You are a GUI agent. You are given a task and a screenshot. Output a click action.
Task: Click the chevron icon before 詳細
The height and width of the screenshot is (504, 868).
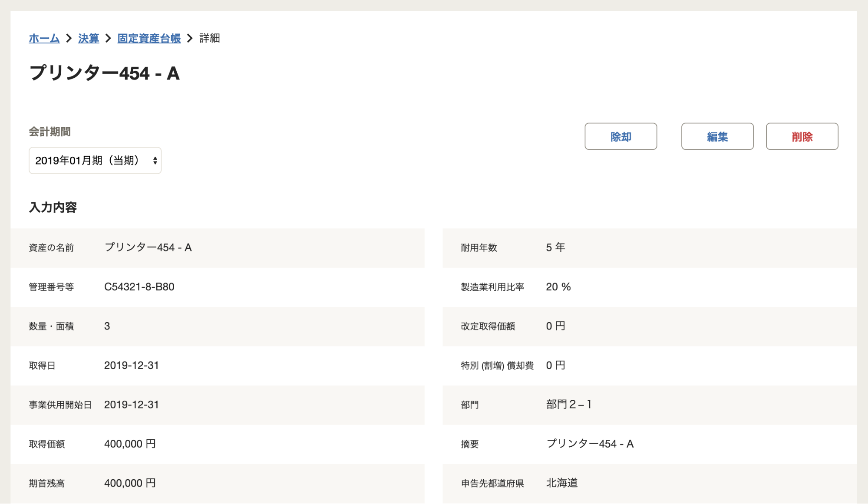[x=190, y=38]
